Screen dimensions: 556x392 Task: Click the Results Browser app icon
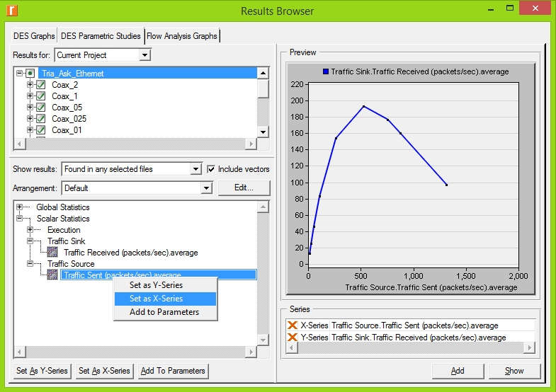[12, 11]
